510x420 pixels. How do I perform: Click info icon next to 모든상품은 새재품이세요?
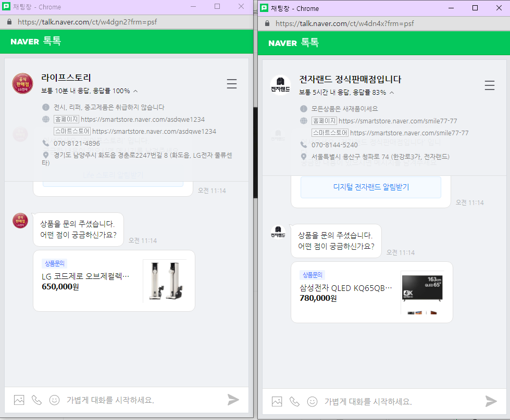[x=304, y=108]
